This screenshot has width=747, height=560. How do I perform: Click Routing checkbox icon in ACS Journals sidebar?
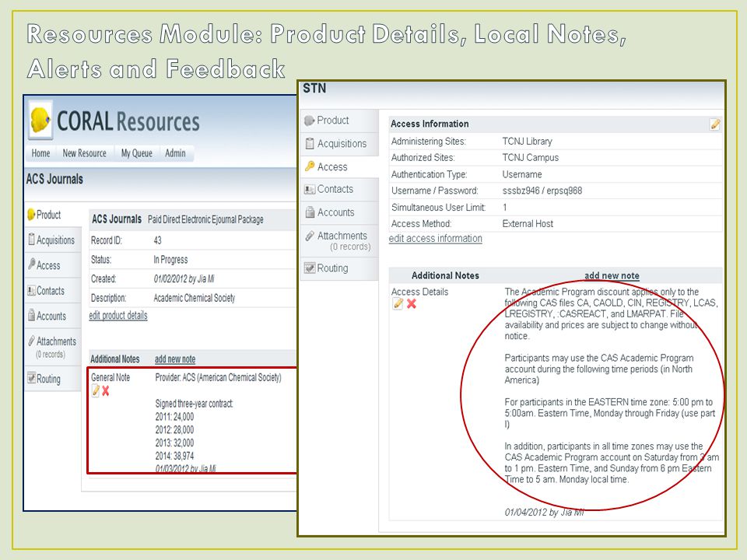(31, 378)
